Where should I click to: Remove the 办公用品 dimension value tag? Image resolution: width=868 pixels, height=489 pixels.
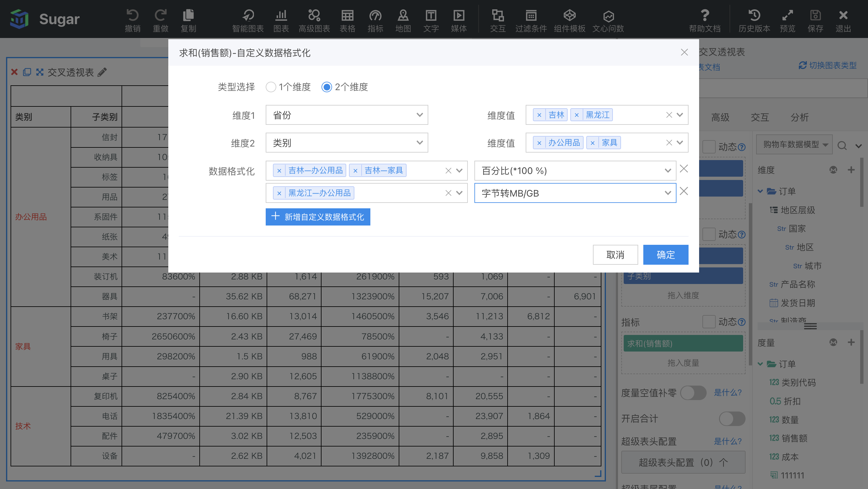click(x=539, y=143)
